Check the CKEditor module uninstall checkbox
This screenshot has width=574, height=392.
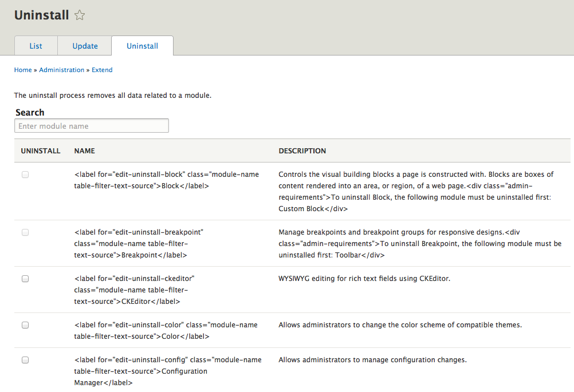25,279
